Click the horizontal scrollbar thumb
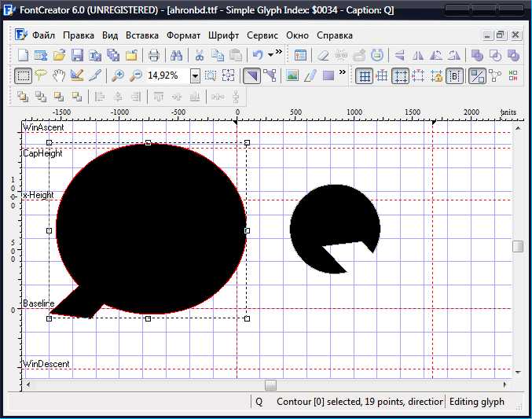Screen dimensions: 532x419 point(270,385)
